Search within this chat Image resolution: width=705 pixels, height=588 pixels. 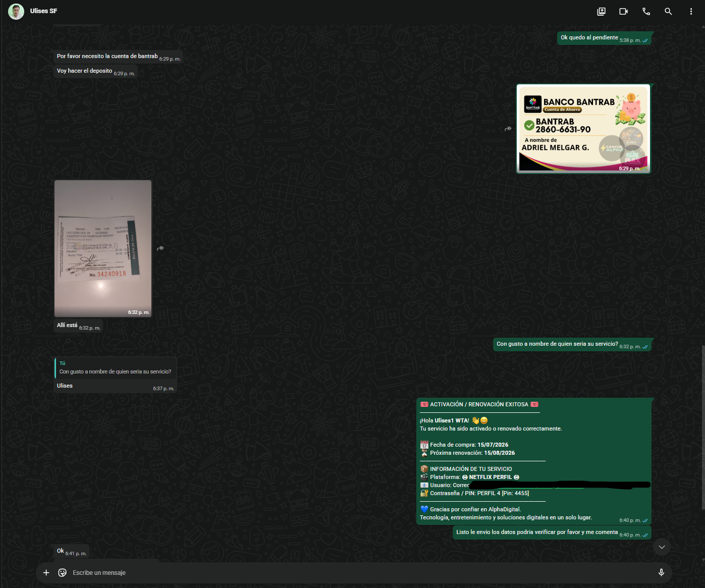(668, 11)
